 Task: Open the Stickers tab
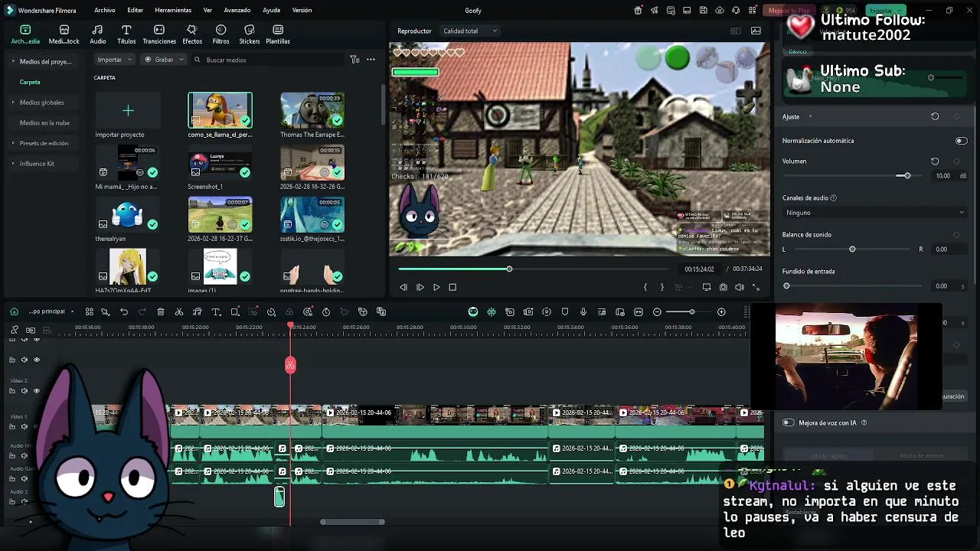tap(249, 34)
